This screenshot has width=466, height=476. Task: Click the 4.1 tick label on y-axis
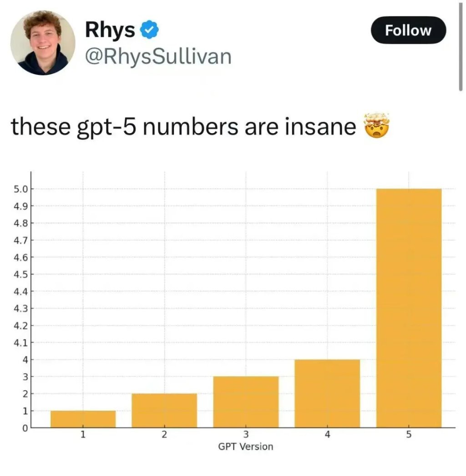pos(20,342)
